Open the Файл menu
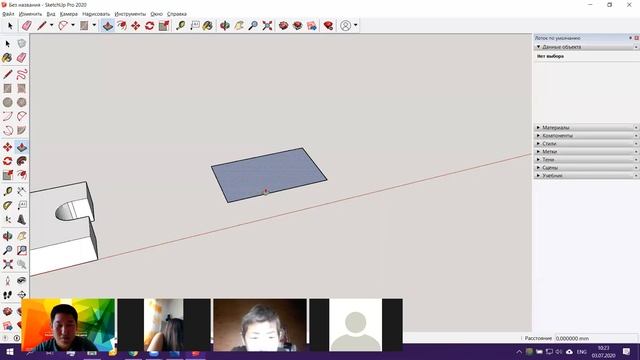This screenshot has width=640, height=360. coord(8,14)
